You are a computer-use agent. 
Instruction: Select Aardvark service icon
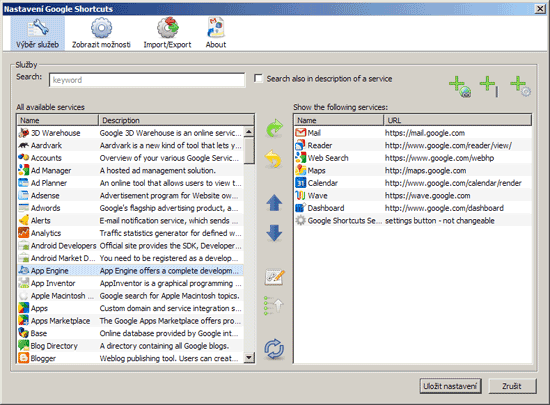(24, 145)
